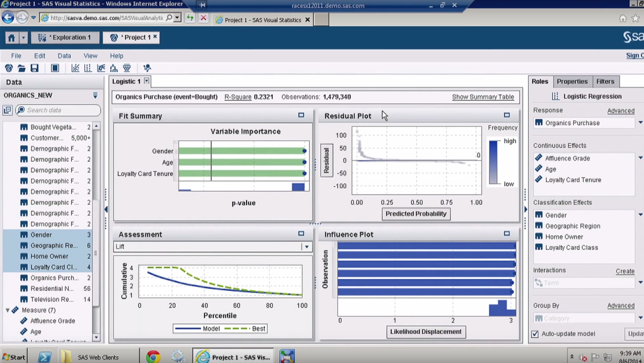Click the Create interactions link

625,271
